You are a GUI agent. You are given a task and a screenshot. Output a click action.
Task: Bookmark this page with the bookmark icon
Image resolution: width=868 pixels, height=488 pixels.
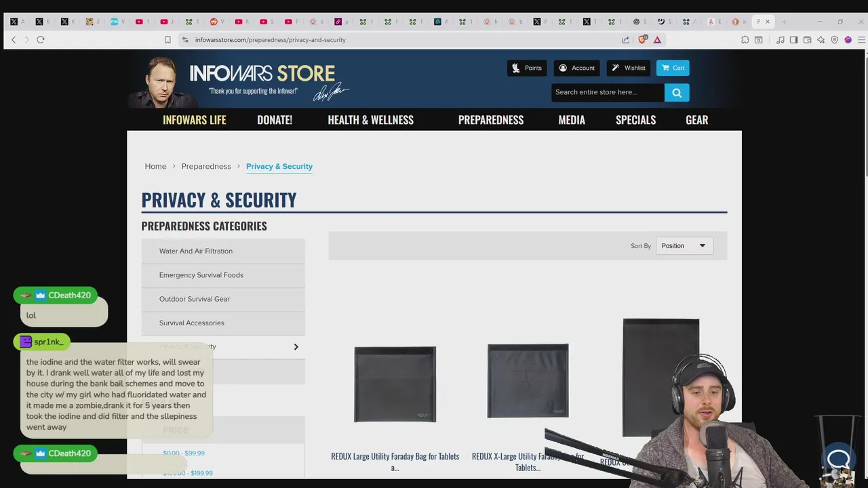(x=167, y=40)
